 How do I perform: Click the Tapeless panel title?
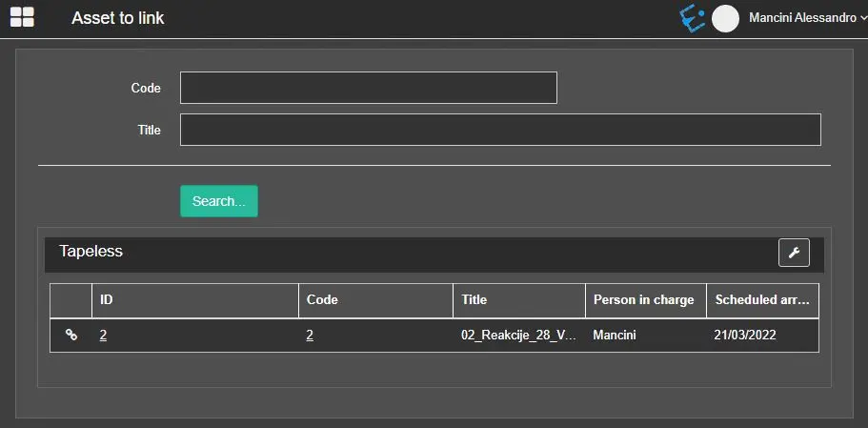point(91,251)
